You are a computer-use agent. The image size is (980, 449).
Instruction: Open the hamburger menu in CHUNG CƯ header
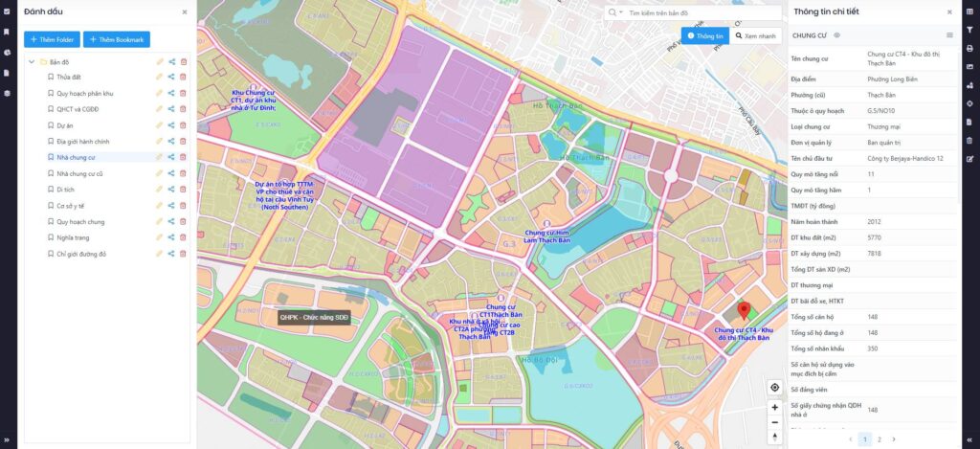coord(949,35)
